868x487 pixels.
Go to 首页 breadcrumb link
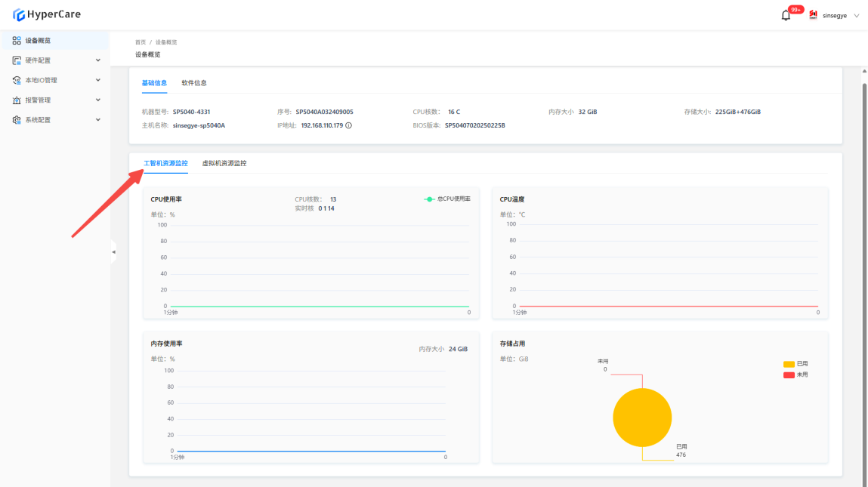point(141,42)
